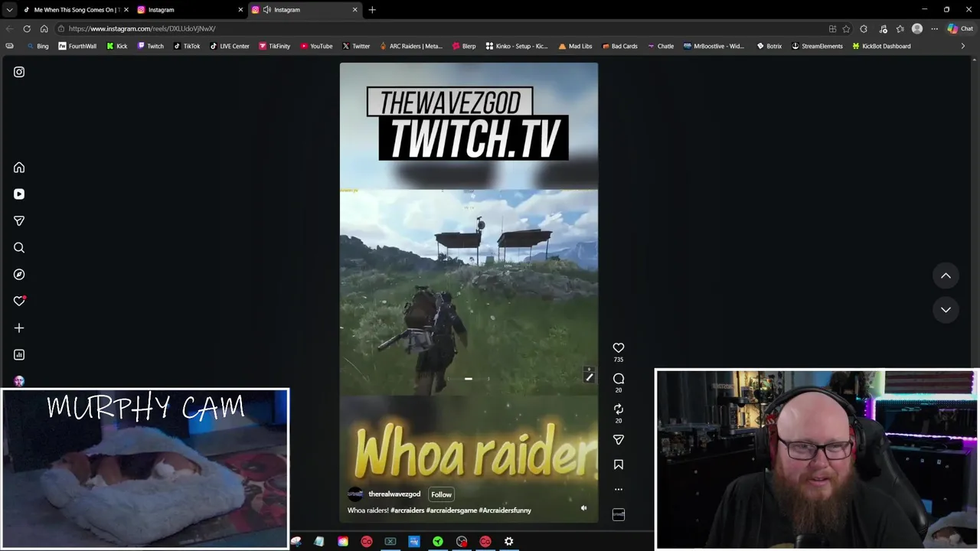Click the browser back button
Viewport: 980px width, 551px height.
9,29
